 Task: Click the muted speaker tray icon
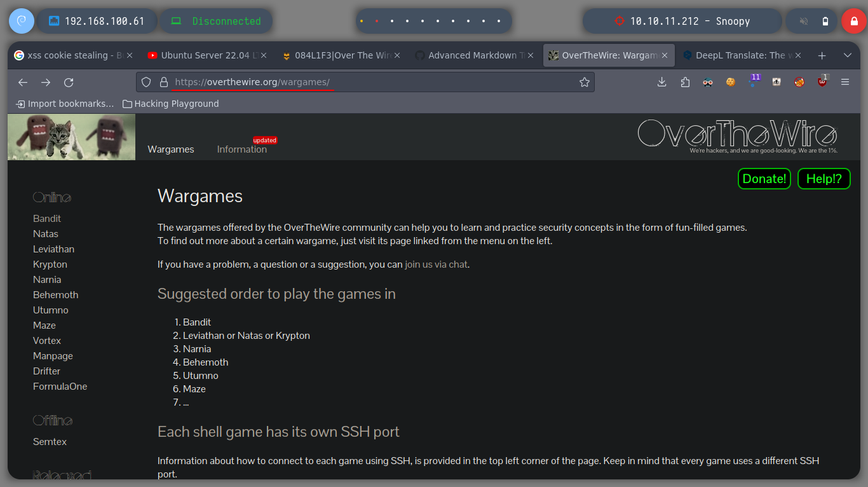(x=804, y=21)
